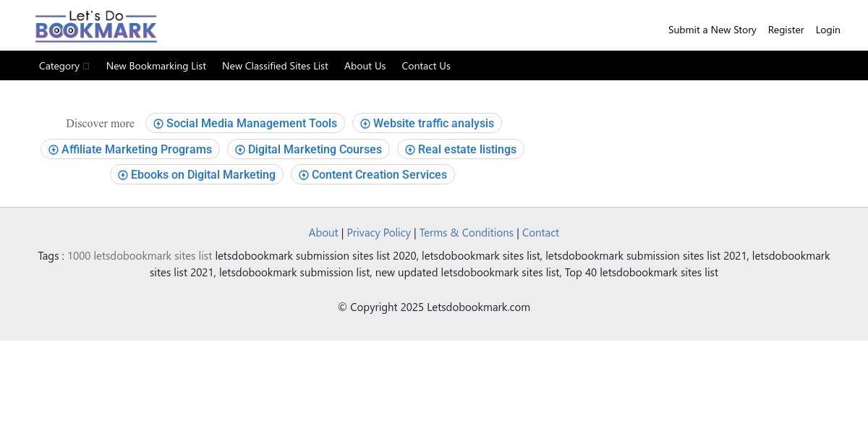Click arrow icon beside Ebooks on Digital Marketing
The height and width of the screenshot is (434, 868).
click(123, 175)
